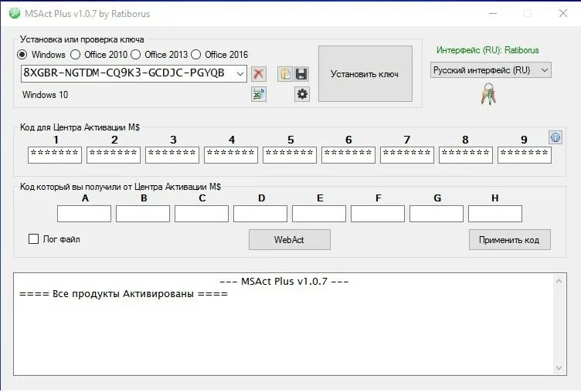Click the log scrollbar up arrow
The image size is (581, 392).
click(559, 281)
